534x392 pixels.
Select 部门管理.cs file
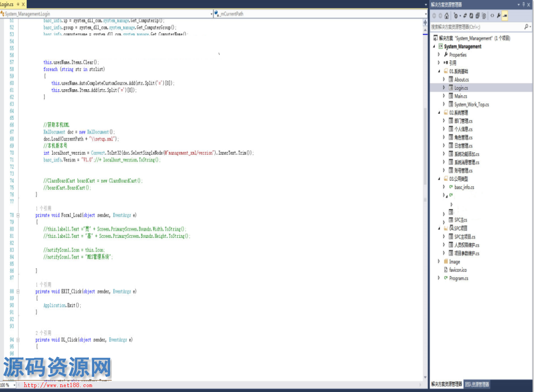tap(464, 121)
